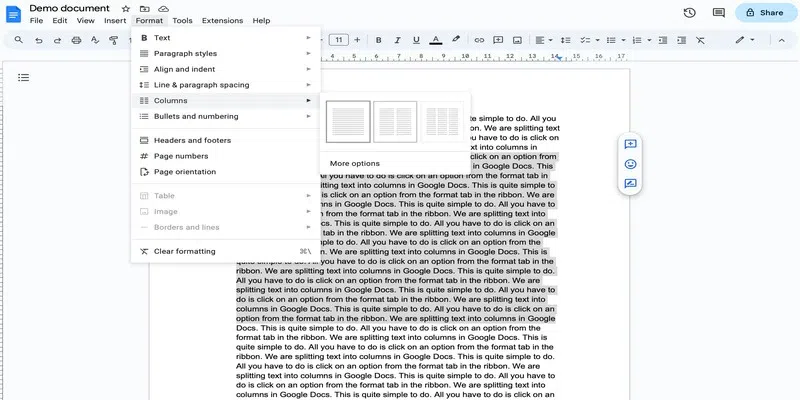800x400 pixels.
Task: Suggest edits from side floating panel
Action: pos(631,184)
